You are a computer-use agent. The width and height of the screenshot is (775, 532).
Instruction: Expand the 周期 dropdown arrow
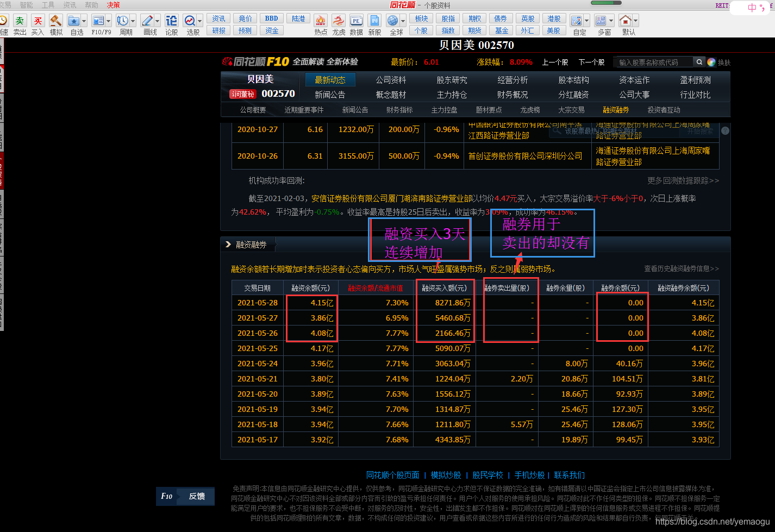point(133,21)
